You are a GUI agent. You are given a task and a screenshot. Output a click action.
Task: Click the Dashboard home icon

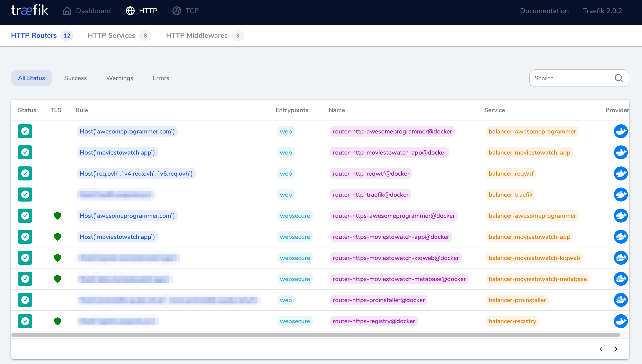67,11
